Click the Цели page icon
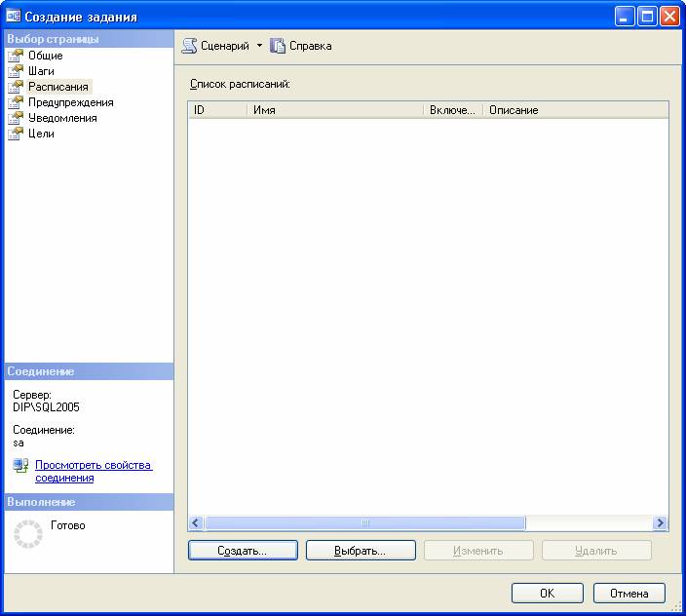Viewport: 686px width, 616px height. [x=15, y=134]
